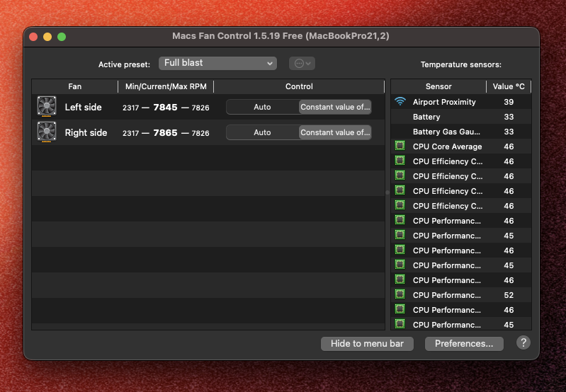This screenshot has height=392, width=566.
Task: Click the Left side fan icon
Action: point(47,106)
